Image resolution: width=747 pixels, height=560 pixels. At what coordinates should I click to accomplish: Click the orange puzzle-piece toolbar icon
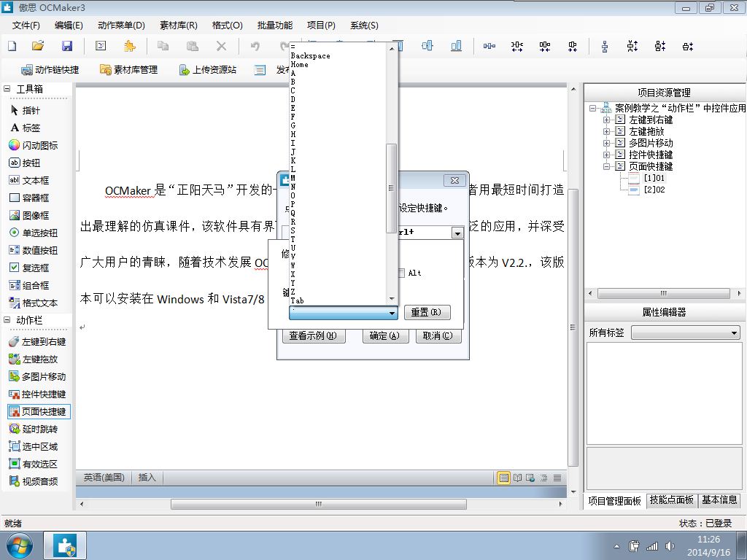click(x=129, y=46)
